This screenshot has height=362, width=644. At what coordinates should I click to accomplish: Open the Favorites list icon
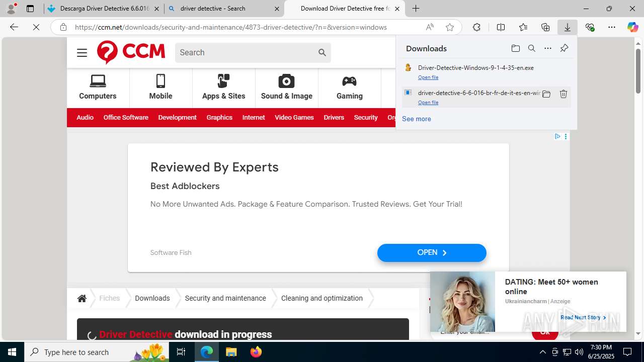pos(523,27)
